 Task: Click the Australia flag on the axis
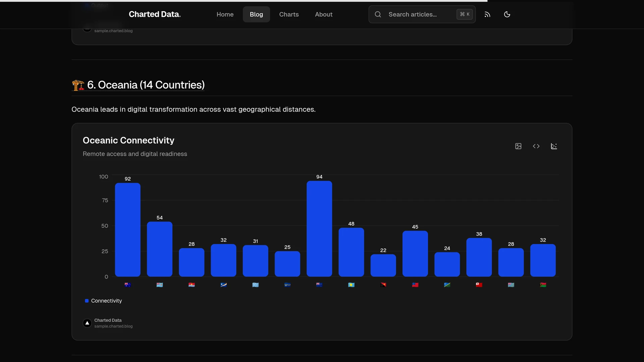point(128,285)
